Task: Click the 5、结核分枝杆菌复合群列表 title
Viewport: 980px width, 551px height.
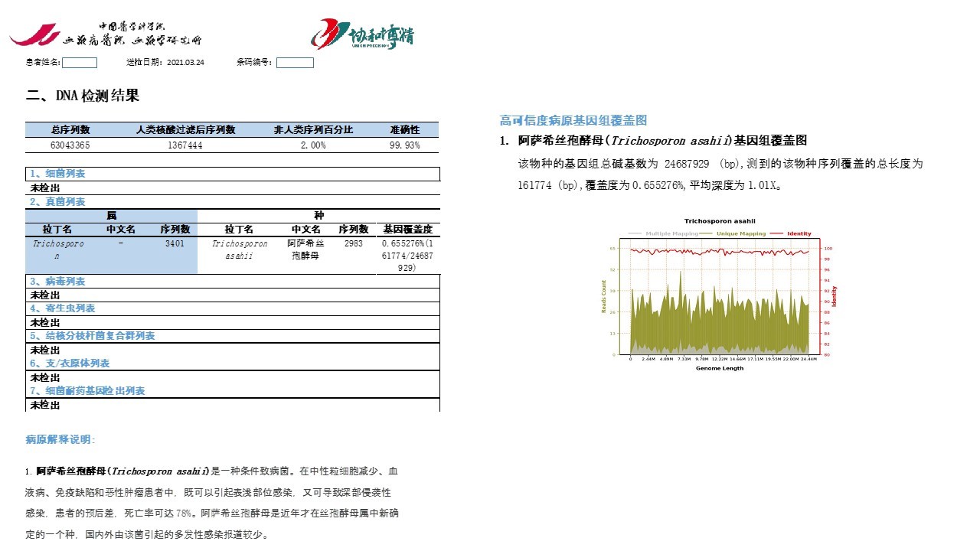Action: 92,336
